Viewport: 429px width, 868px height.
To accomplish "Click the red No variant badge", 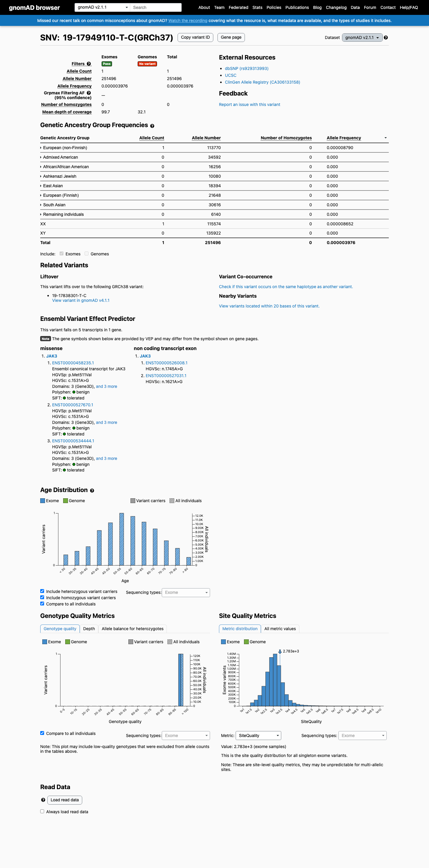I will coord(147,64).
